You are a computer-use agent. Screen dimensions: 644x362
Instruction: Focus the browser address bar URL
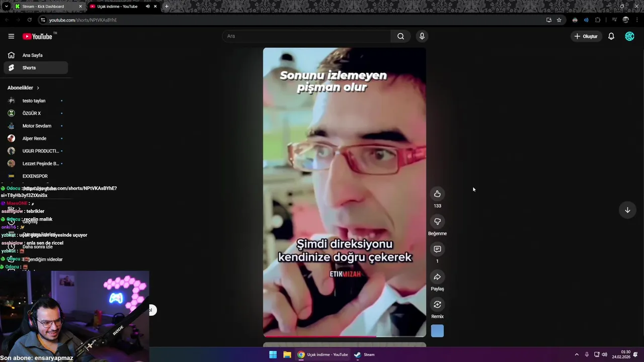click(83, 20)
